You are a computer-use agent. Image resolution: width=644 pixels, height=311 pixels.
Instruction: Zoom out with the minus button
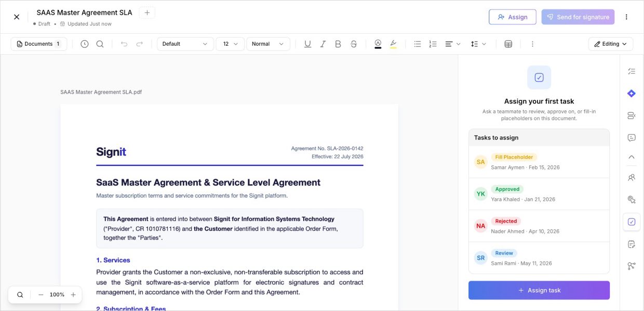pyautogui.click(x=41, y=295)
